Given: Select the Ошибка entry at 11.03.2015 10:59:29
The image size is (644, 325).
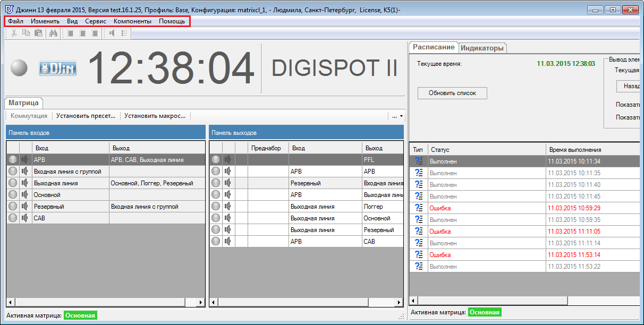Looking at the screenshot, I should point(524,208).
